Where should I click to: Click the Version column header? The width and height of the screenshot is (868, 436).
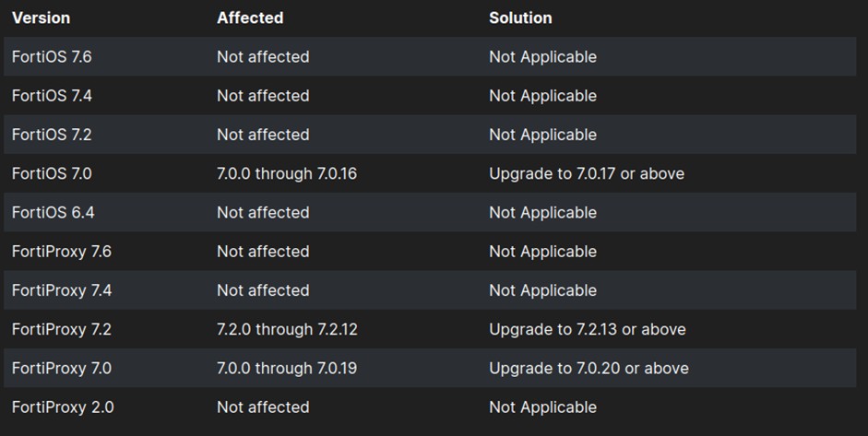click(x=41, y=18)
